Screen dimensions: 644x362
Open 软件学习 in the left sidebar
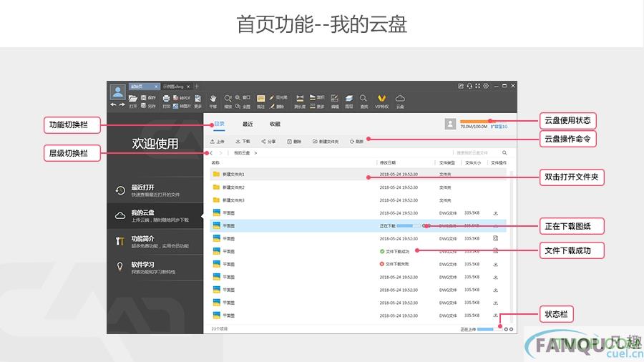coord(155,268)
